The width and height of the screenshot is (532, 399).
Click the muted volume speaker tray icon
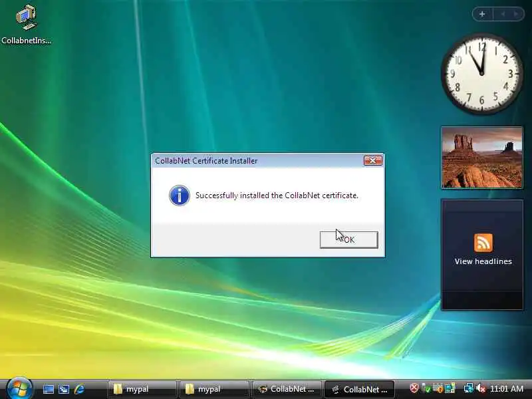point(481,388)
